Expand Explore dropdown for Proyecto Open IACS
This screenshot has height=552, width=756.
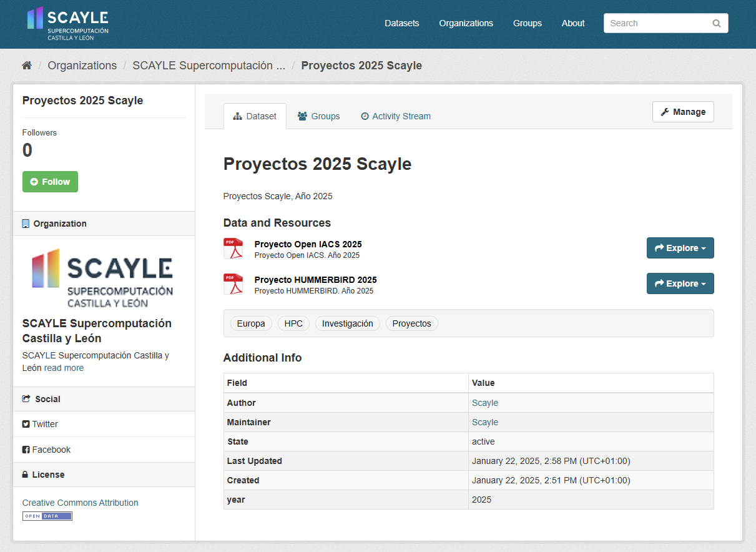[x=680, y=248]
